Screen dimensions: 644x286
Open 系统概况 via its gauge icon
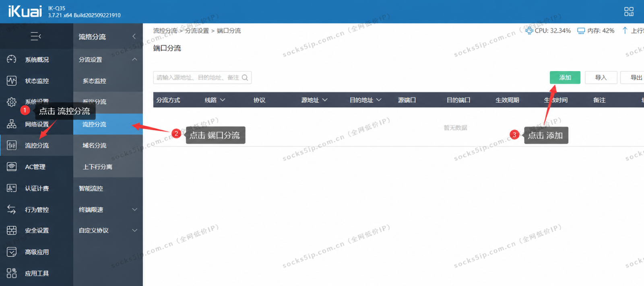point(12,59)
